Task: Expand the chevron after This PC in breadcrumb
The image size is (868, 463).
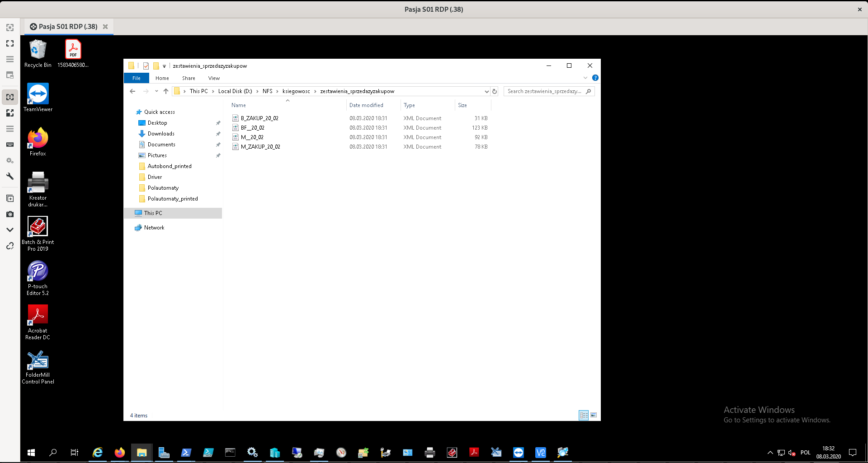Action: pos(213,91)
